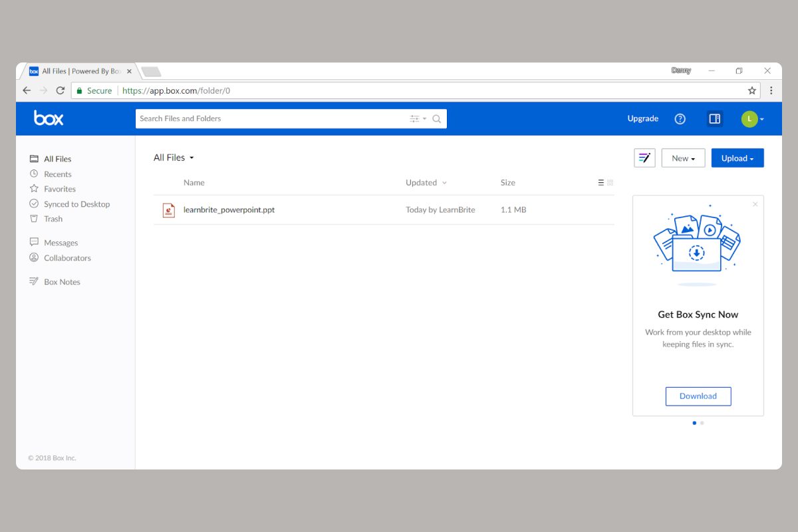Open Chrome's three-dot menu
Viewport: 798px width, 532px height.
click(771, 90)
